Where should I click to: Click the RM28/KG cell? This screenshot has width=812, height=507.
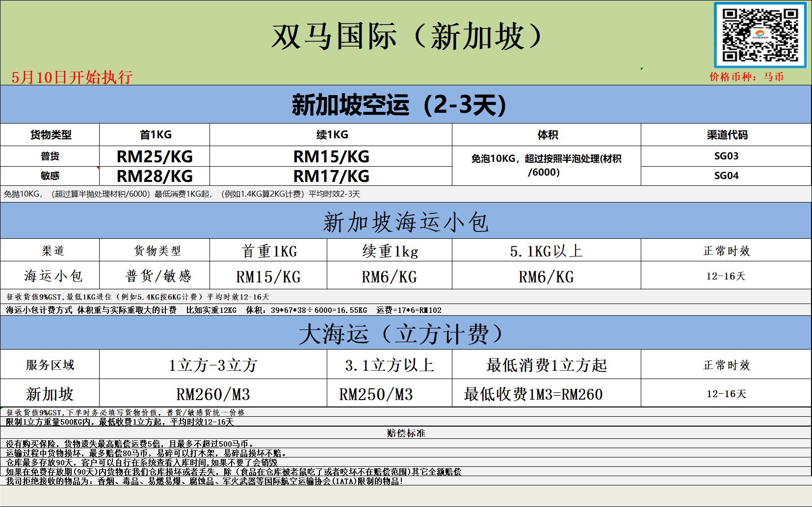pos(155,176)
